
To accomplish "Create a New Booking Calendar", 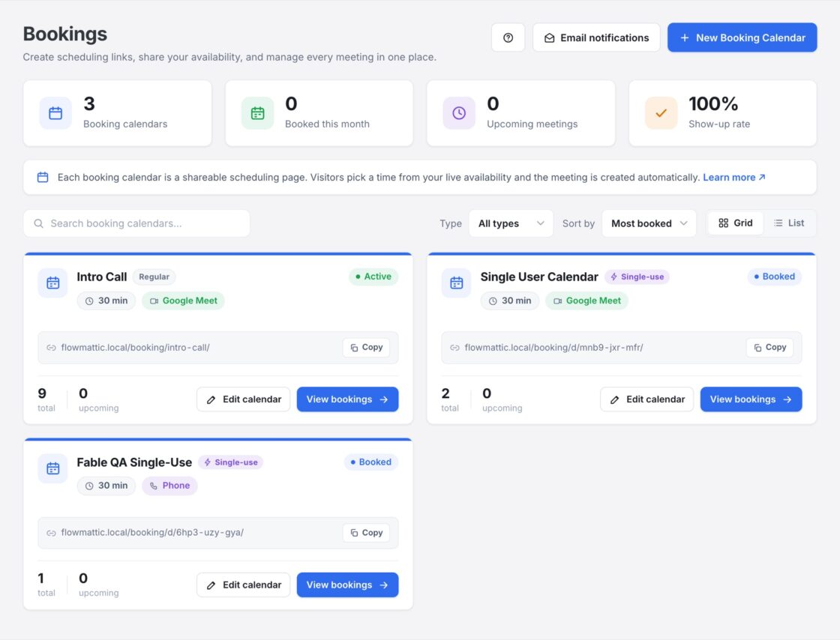I will pyautogui.click(x=742, y=37).
